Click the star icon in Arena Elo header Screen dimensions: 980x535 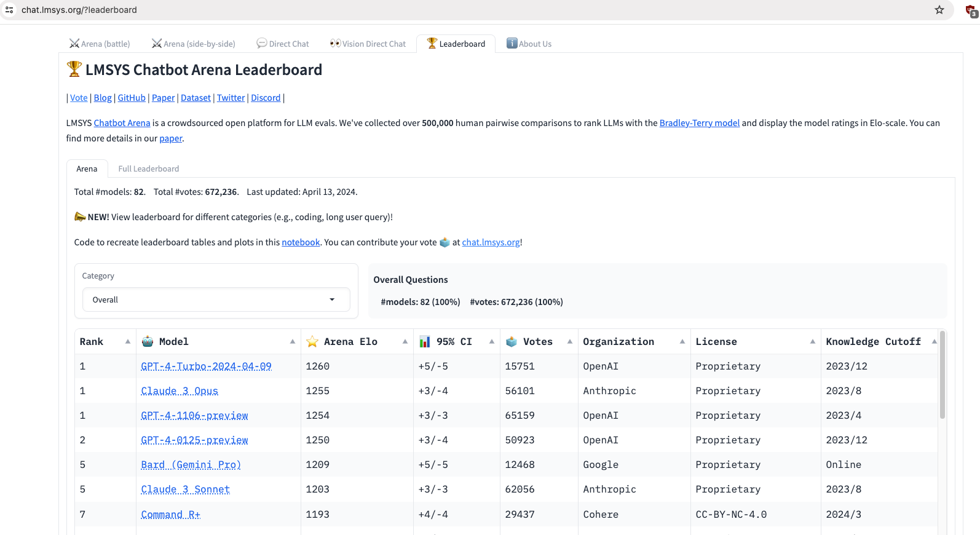312,342
